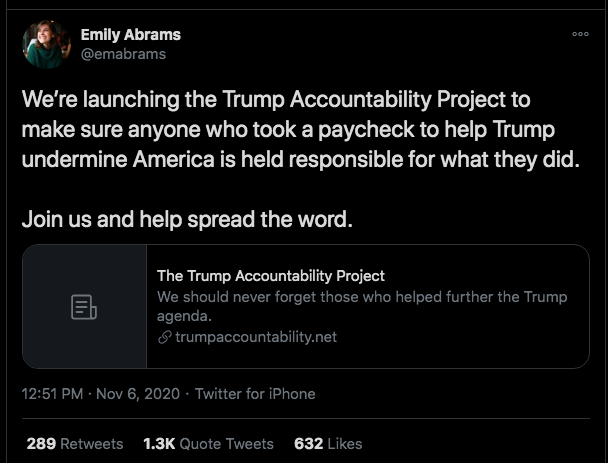Open The Trump Accountability Project card title
The width and height of the screenshot is (608, 463).
coord(271,276)
